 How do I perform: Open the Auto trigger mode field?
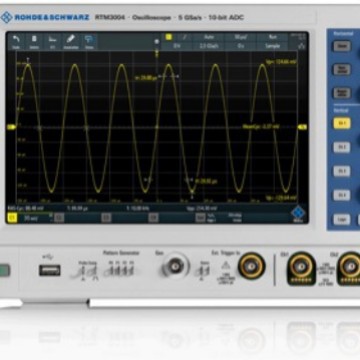click(209, 37)
